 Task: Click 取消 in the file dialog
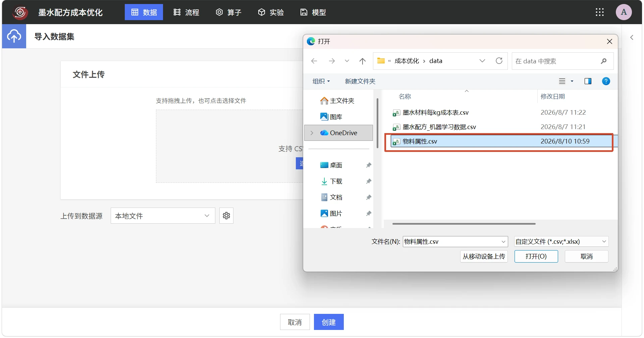point(586,256)
